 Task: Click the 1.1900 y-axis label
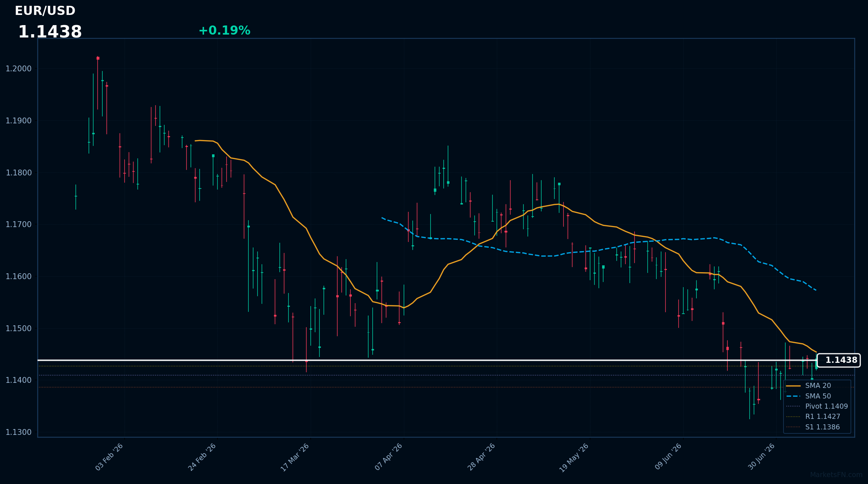tap(19, 121)
